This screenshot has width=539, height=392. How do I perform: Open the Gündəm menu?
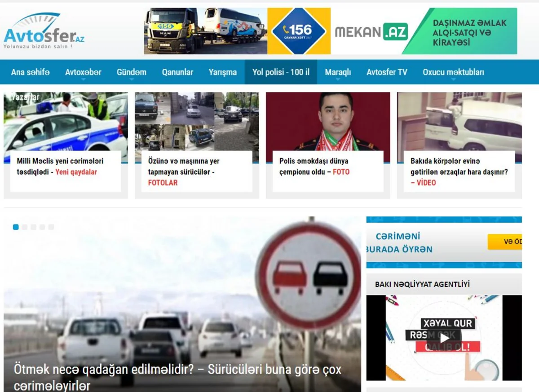click(132, 72)
